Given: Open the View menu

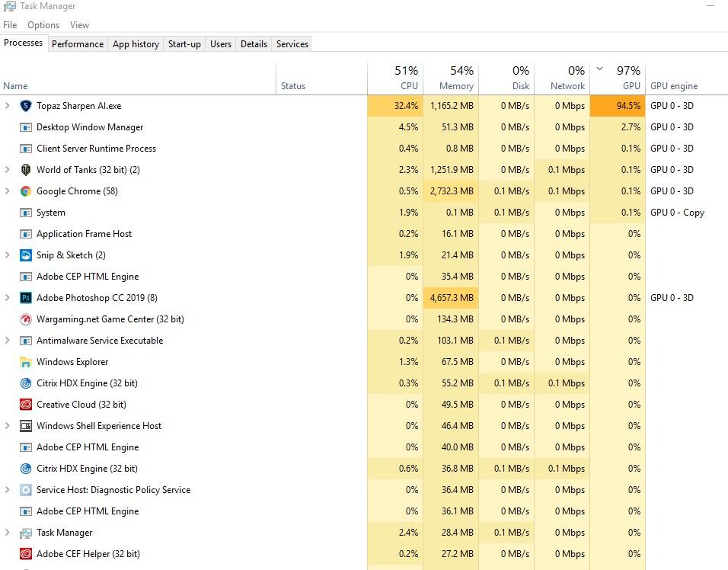Looking at the screenshot, I should click(79, 25).
